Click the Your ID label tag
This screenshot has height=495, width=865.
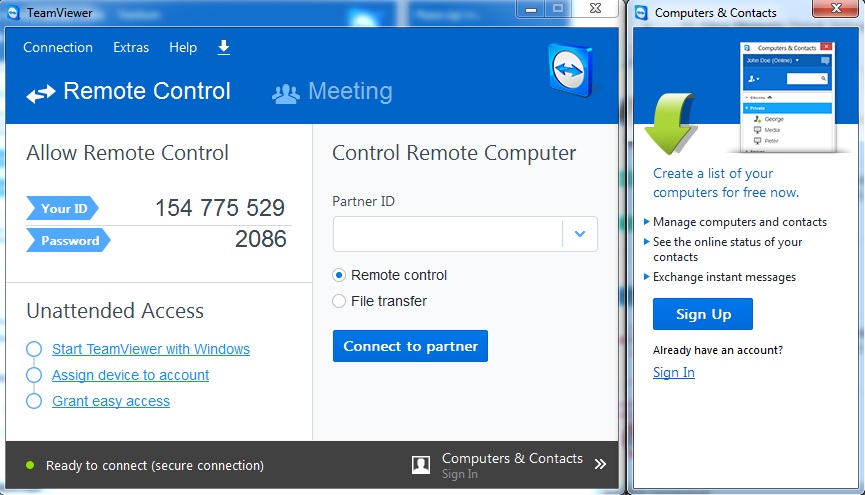[62, 209]
